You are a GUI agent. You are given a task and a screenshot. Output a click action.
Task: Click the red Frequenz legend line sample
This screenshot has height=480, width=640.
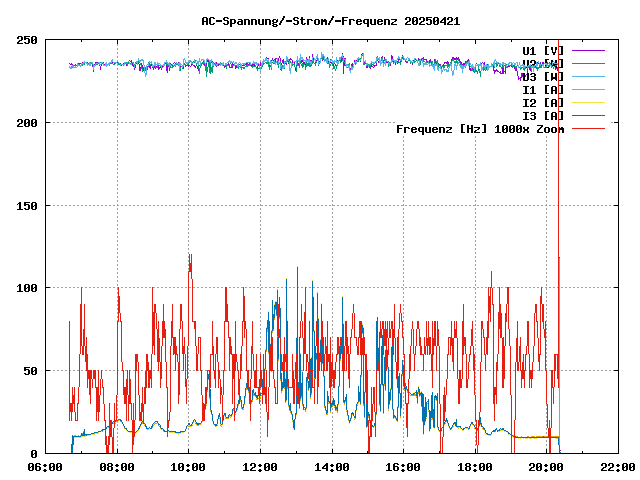pos(589,128)
